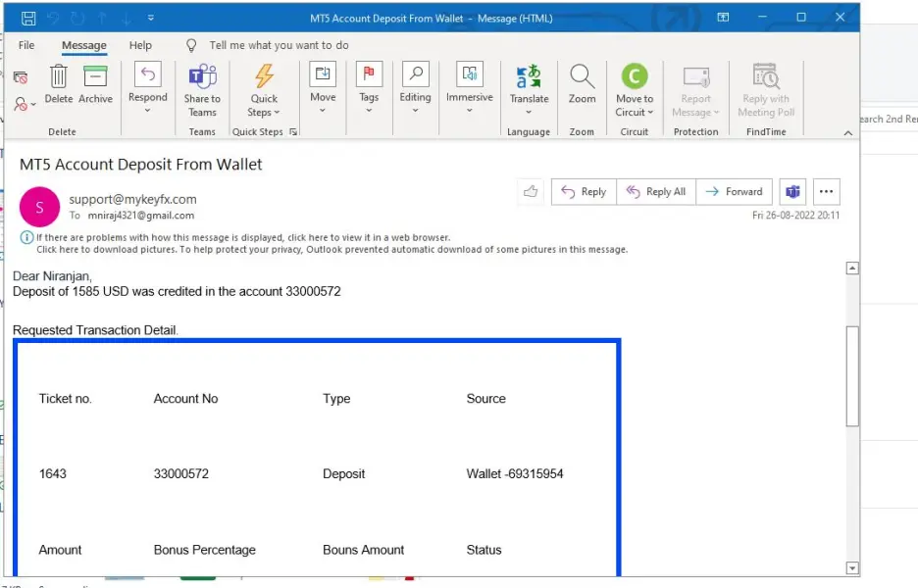Save the message with the floppy icon

(x=28, y=18)
